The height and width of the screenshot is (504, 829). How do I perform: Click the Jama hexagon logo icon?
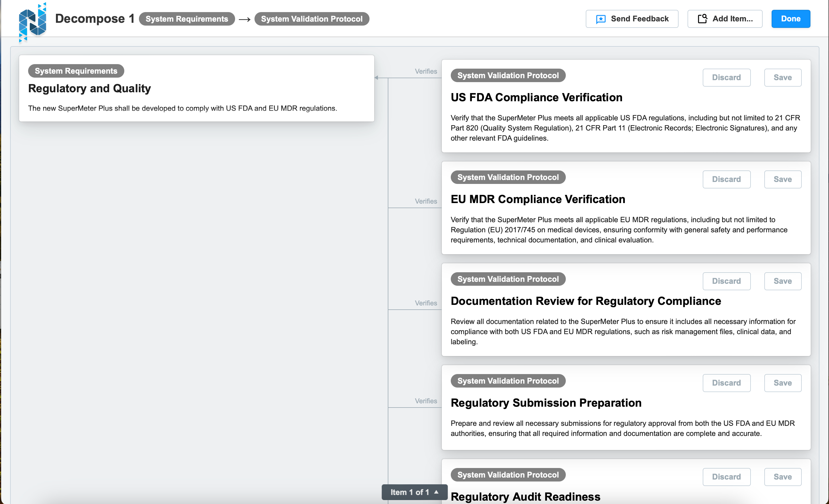[x=32, y=22]
